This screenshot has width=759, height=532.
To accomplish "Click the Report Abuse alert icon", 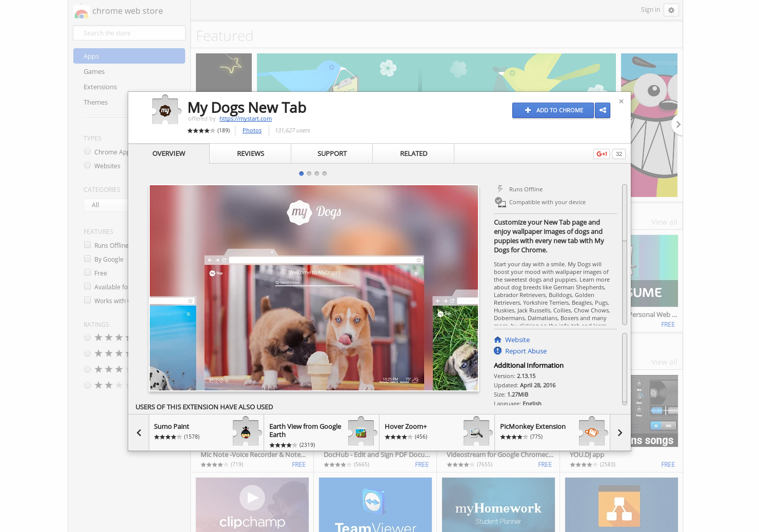I will pyautogui.click(x=497, y=351).
